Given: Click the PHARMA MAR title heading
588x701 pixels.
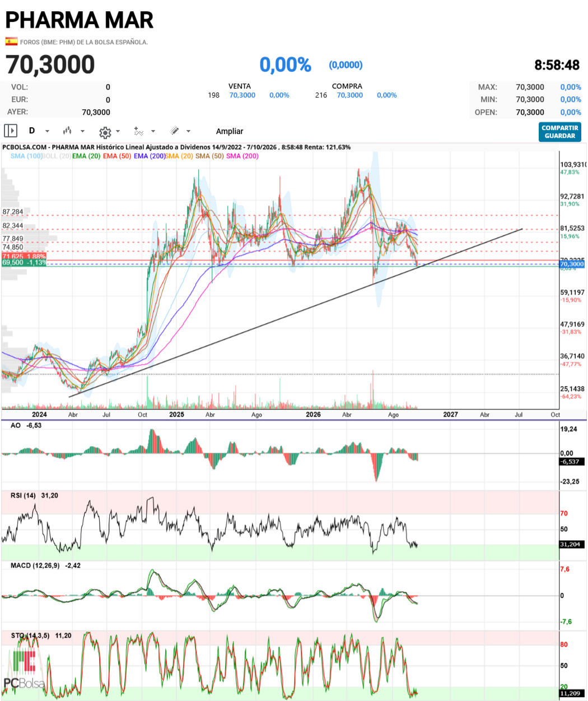Looking at the screenshot, I should (80, 20).
